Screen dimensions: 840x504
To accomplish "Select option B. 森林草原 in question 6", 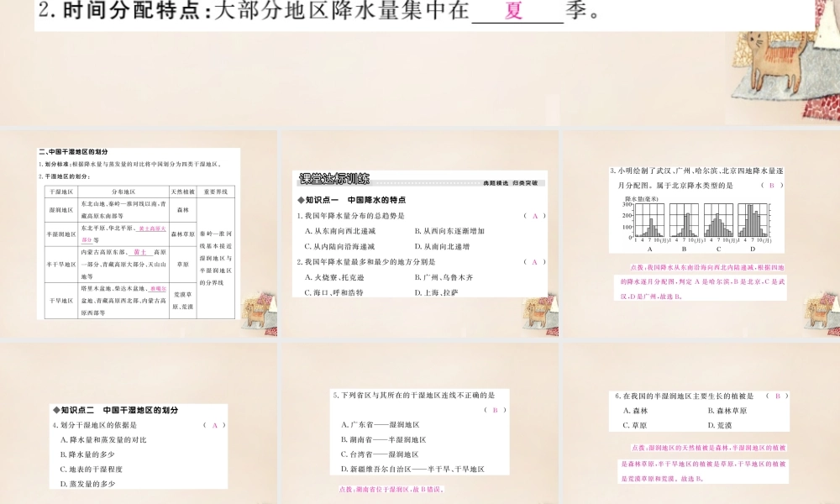I will (x=727, y=410).
